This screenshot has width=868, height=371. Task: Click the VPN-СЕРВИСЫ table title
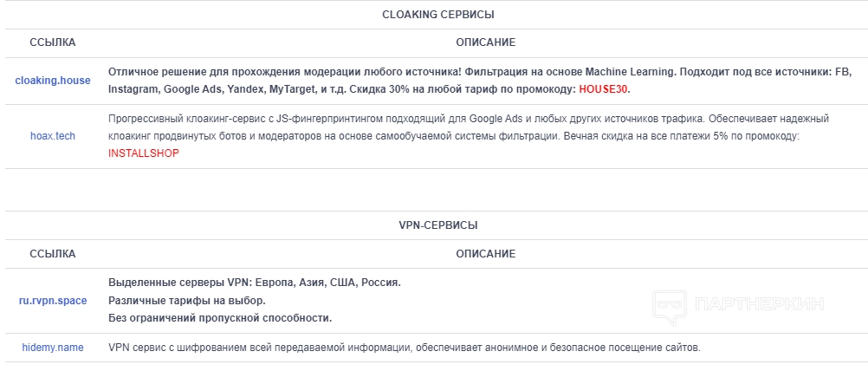[x=438, y=225]
